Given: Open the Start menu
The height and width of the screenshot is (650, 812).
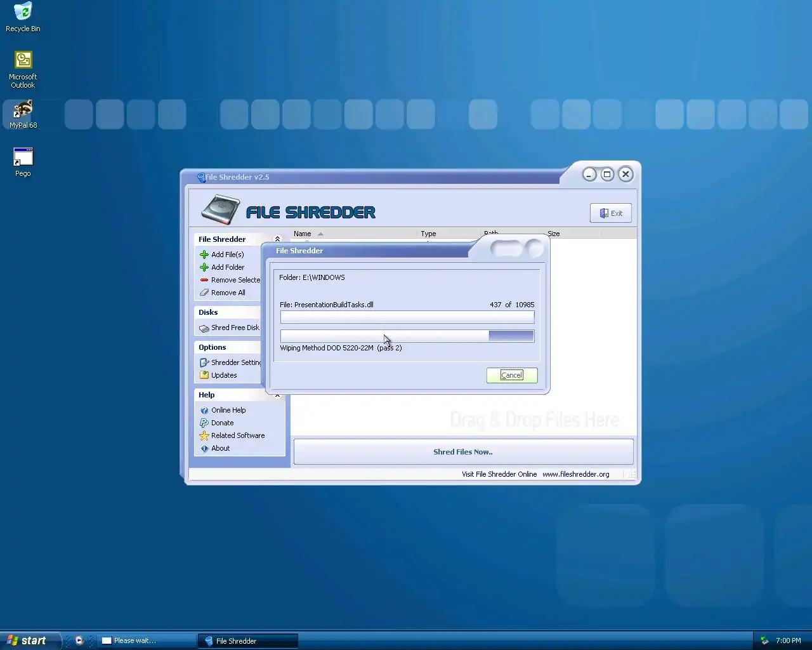Looking at the screenshot, I should tap(29, 640).
